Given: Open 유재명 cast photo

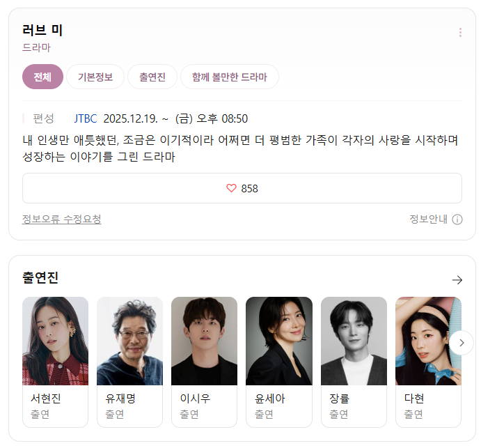Looking at the screenshot, I should click(129, 341).
